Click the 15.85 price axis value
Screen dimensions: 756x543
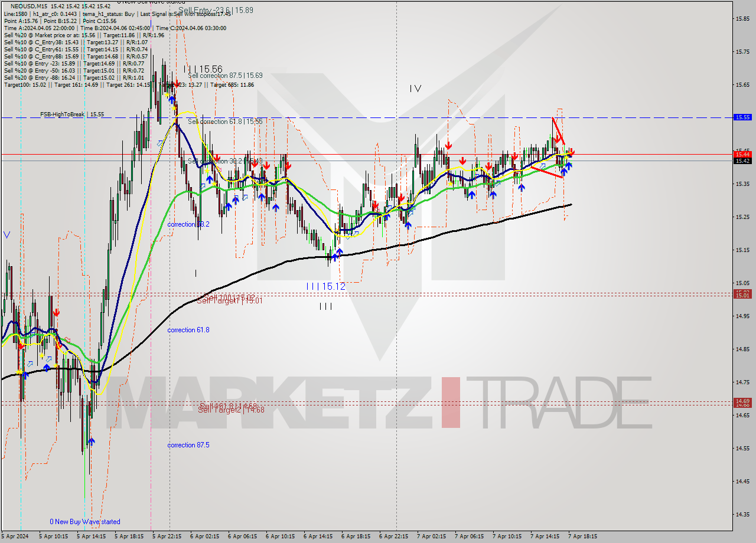tap(742, 19)
